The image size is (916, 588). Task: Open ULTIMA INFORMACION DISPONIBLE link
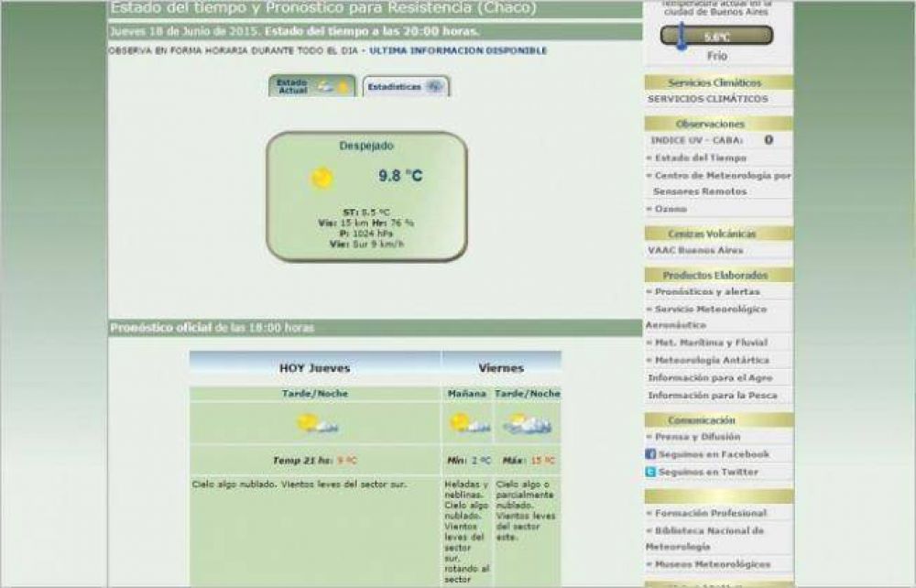(x=458, y=50)
